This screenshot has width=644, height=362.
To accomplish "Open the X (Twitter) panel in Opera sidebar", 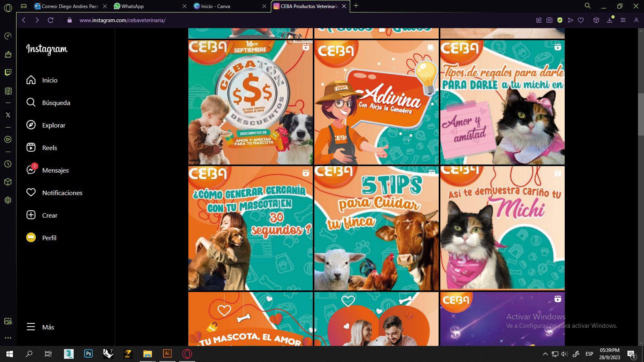I will point(8,115).
